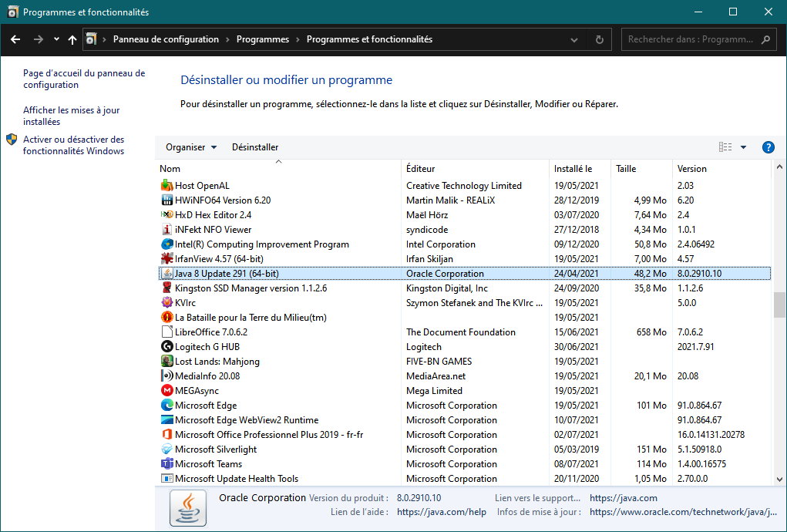Open Afficher les mises à jour installées
Image resolution: width=787 pixels, height=532 pixels.
(x=71, y=116)
